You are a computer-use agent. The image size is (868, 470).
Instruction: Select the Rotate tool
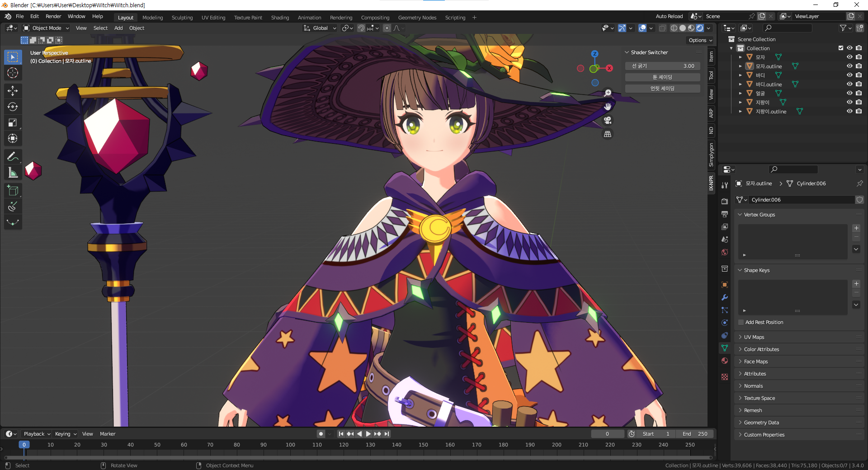[x=13, y=107]
